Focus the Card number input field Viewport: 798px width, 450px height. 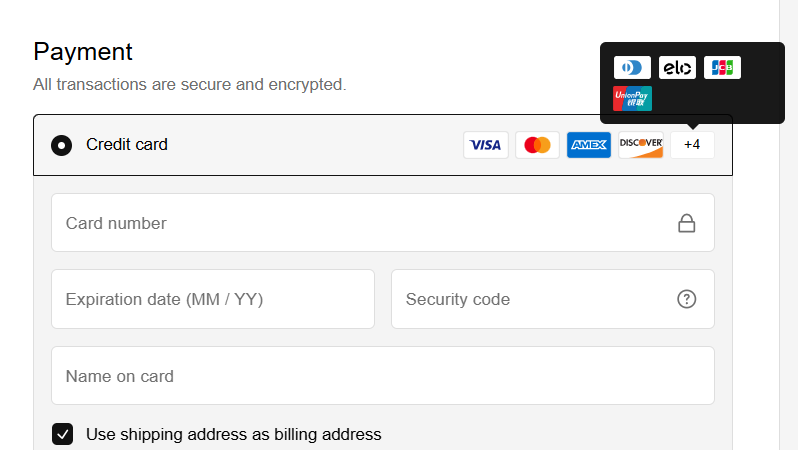tap(383, 222)
